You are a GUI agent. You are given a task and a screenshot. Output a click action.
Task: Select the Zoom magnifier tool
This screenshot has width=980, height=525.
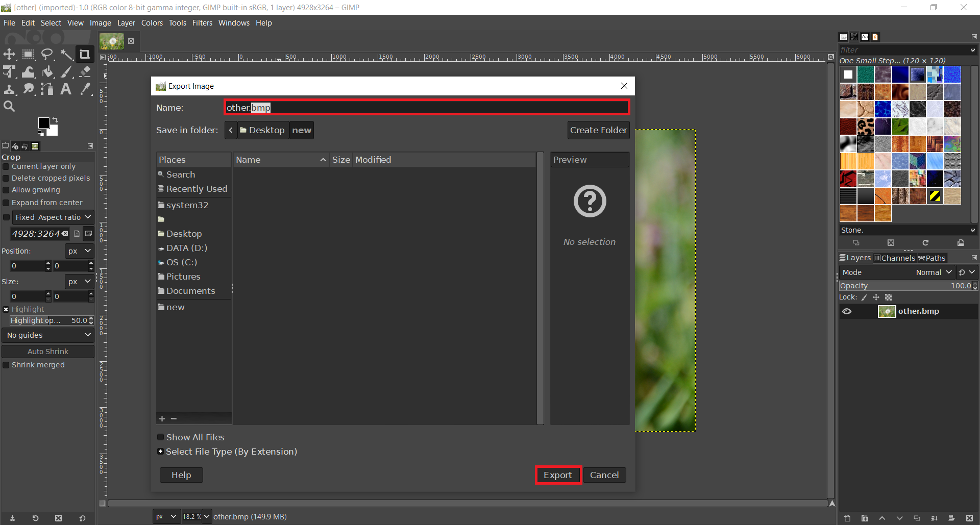tap(9, 106)
